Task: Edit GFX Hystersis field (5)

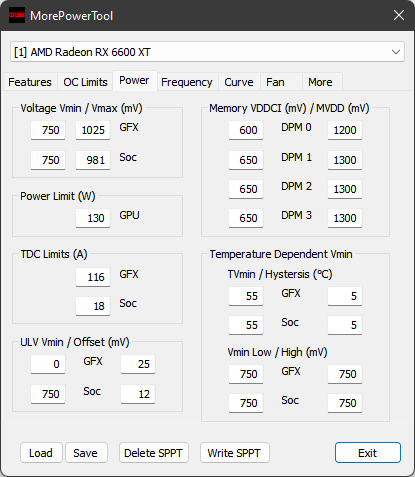Action: (345, 296)
